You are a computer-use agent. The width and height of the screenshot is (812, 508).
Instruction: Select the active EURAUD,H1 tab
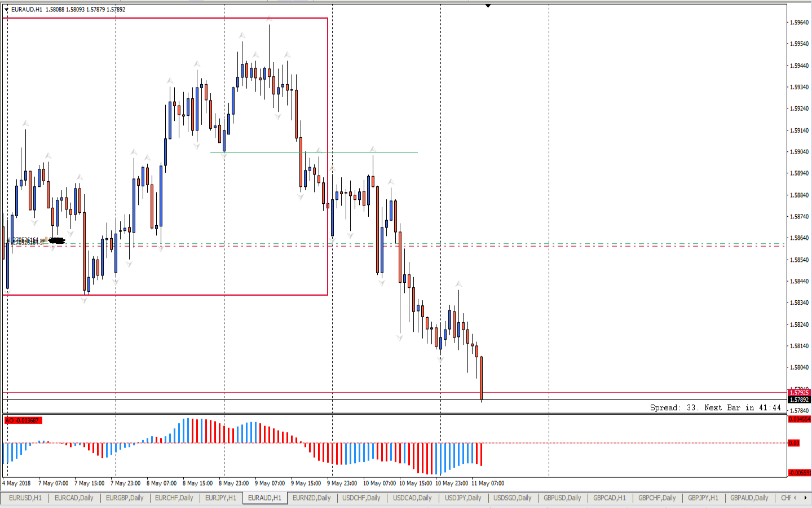[264, 498]
